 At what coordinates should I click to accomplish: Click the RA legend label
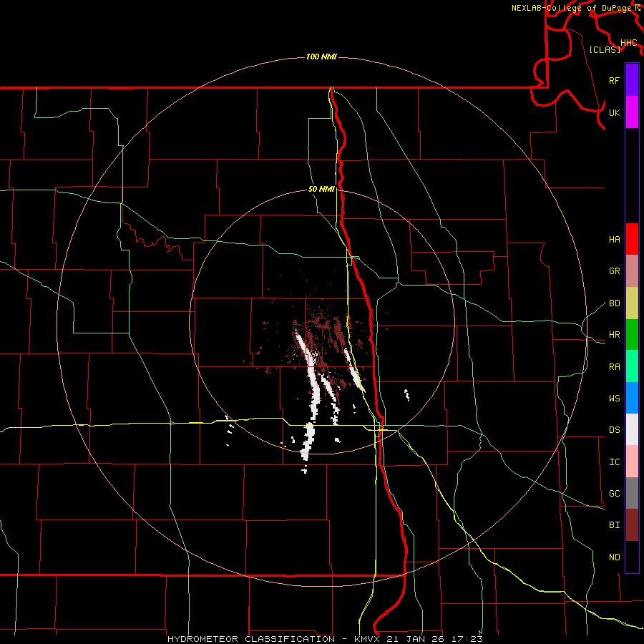614,367
